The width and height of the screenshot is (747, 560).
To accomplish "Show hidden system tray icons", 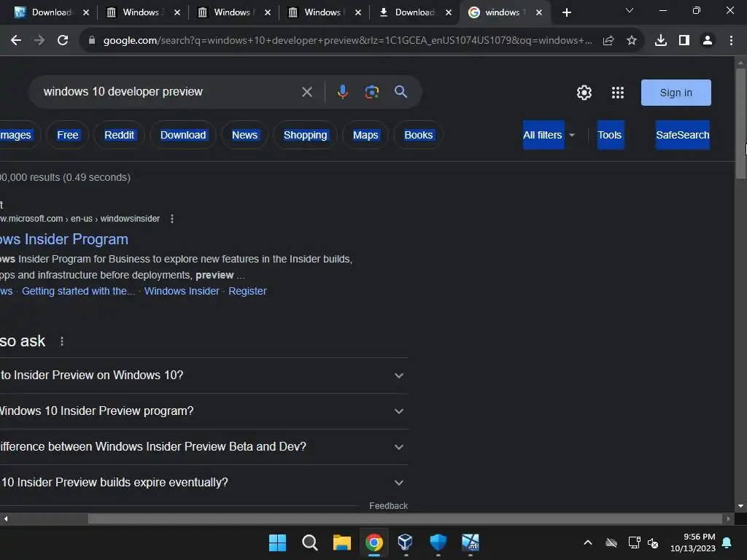I will 588,542.
